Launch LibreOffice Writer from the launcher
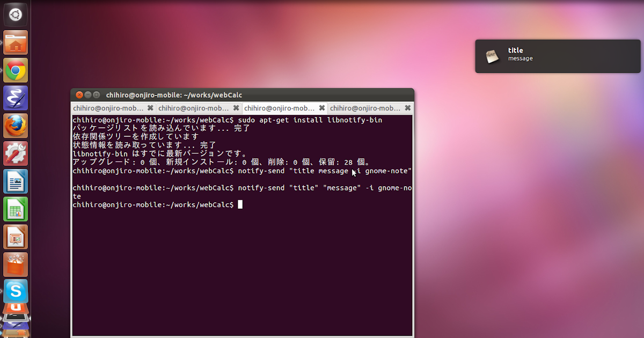This screenshot has height=338, width=644. click(15, 182)
